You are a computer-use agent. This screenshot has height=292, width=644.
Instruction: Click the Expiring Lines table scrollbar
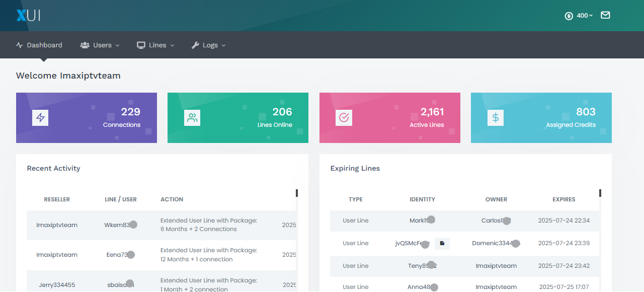(600, 193)
